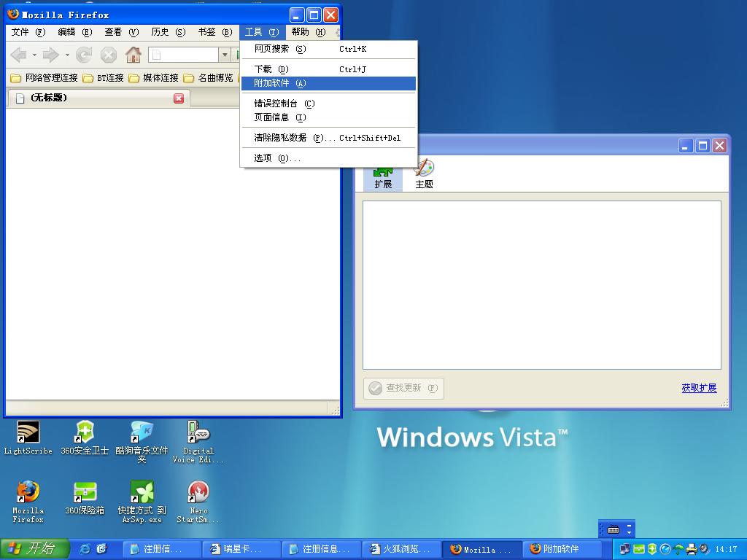Select Mozilla Firefox desktop shortcut
Screen dimensions: 747x560
[x=28, y=502]
